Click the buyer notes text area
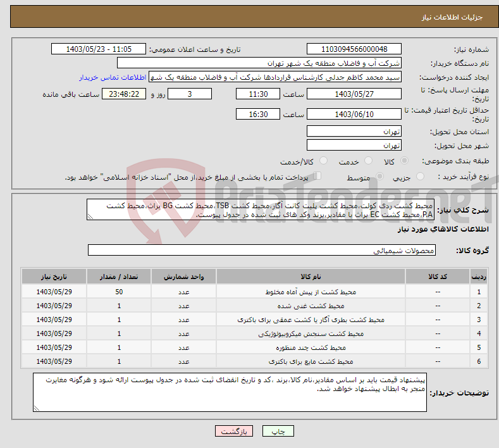 coord(230,392)
